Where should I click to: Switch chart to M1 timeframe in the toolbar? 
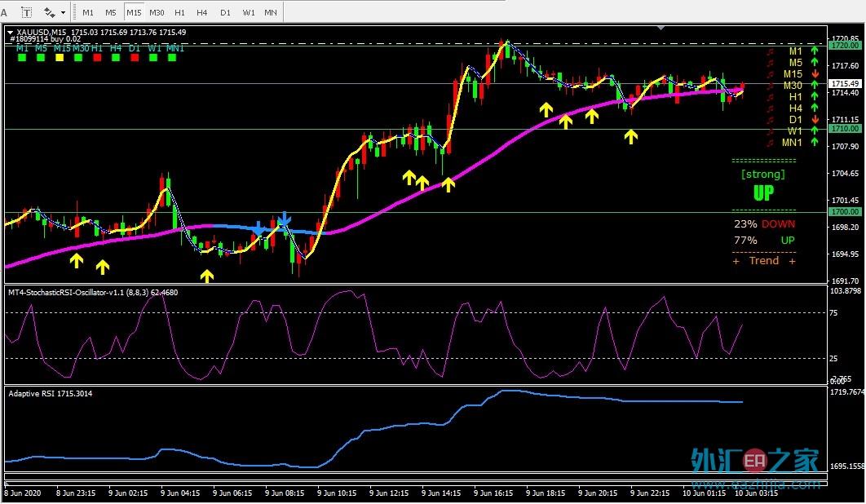tap(88, 12)
